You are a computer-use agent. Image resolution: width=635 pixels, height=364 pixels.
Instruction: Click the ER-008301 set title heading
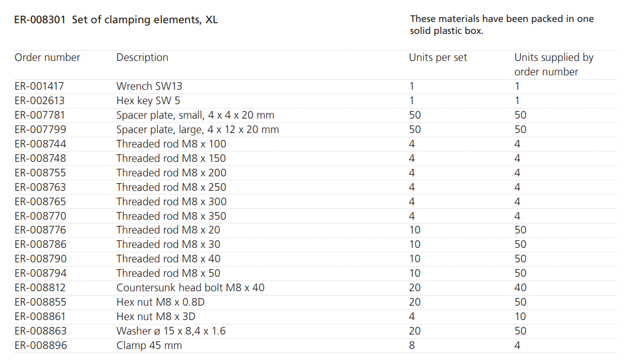pyautogui.click(x=116, y=20)
